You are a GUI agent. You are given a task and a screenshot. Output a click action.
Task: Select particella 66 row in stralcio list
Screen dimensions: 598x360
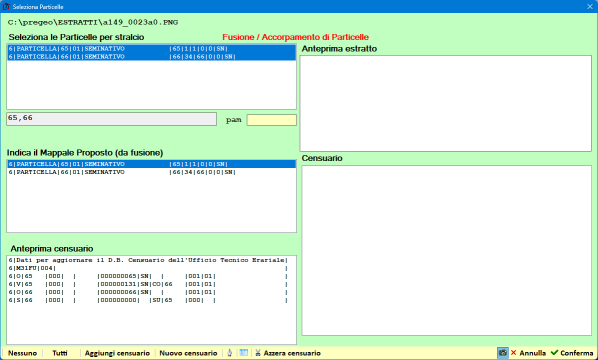click(151, 56)
